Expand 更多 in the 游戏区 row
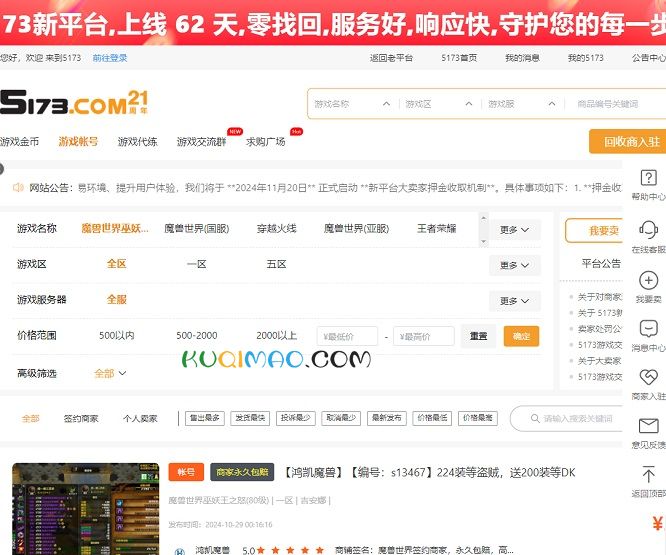 pyautogui.click(x=514, y=265)
